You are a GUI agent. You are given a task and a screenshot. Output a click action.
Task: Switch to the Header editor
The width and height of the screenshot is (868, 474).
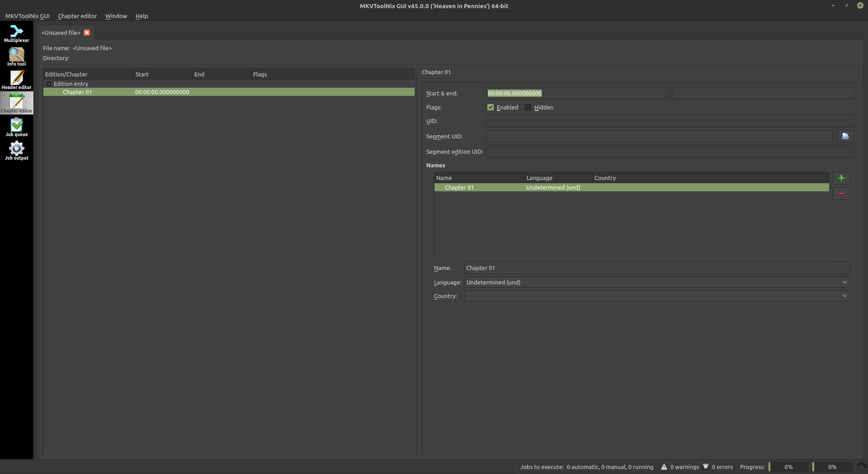[x=17, y=81]
